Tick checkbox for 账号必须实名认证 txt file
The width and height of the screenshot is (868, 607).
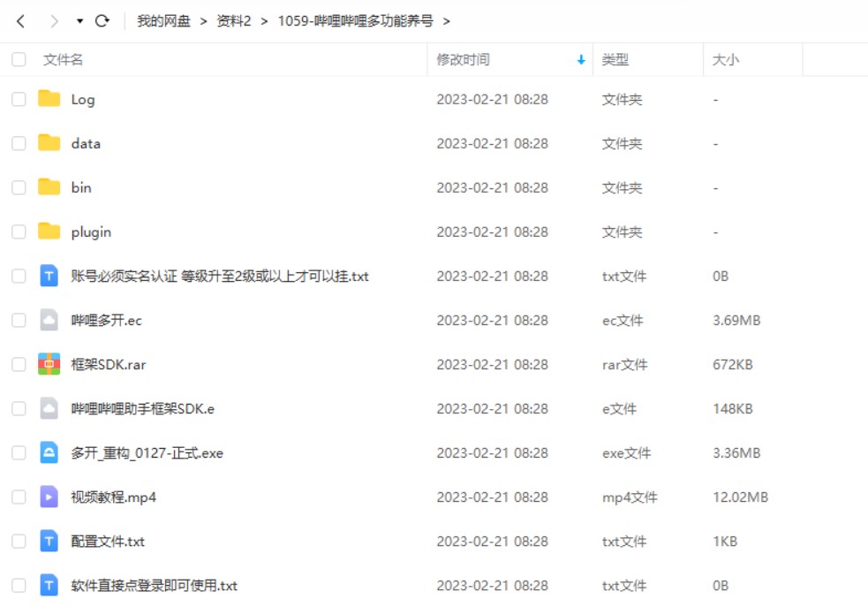point(19,276)
